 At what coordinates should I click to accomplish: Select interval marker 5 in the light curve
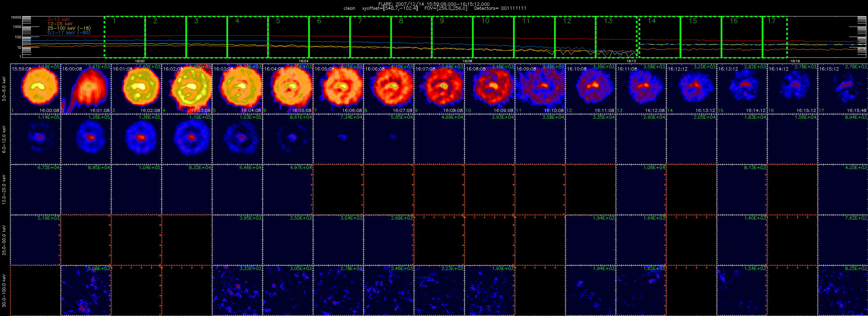point(278,21)
